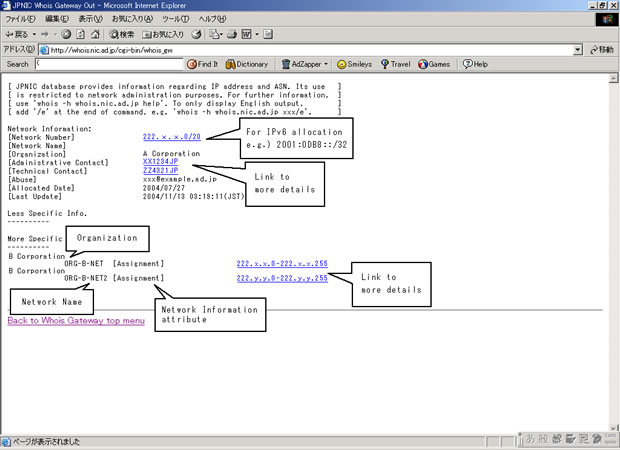Click Back to Whois Gateway top menu
The image size is (620, 450).
(76, 320)
